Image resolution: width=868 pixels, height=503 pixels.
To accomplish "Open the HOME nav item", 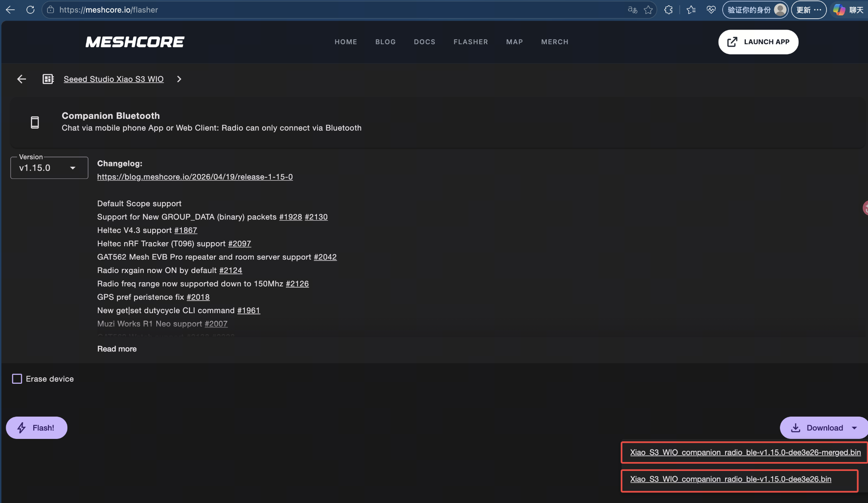I will click(346, 42).
